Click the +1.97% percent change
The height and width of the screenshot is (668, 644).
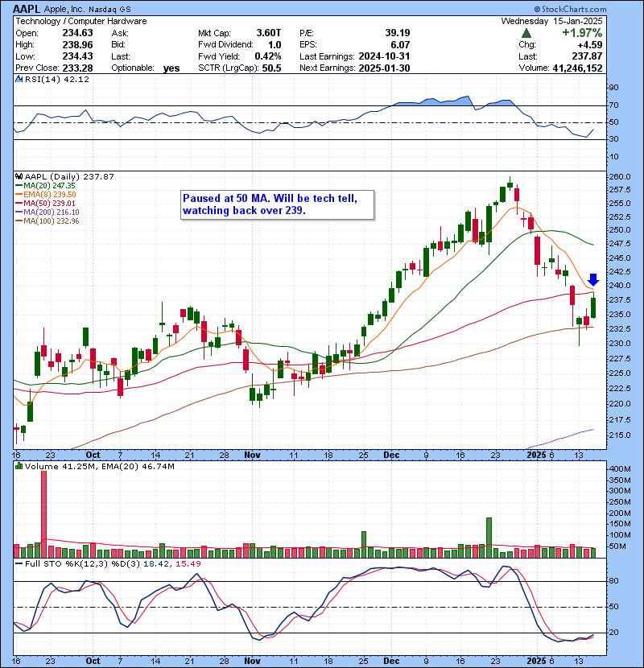[582, 33]
